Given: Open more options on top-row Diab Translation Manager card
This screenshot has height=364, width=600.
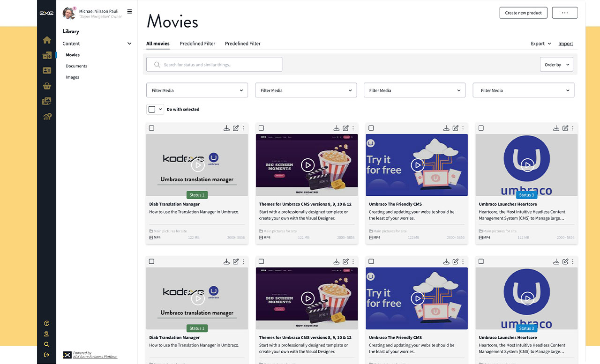Looking at the screenshot, I should [x=243, y=128].
